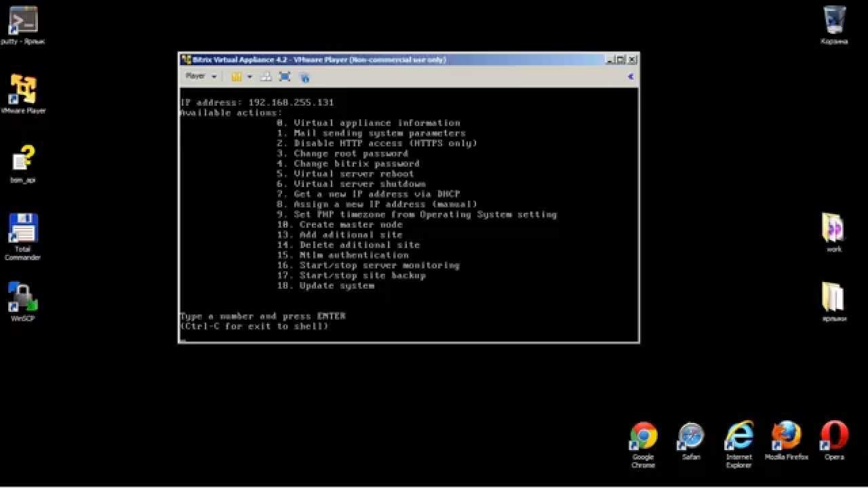Click the 'Update system' line
The height and width of the screenshot is (488, 868).
click(325, 285)
